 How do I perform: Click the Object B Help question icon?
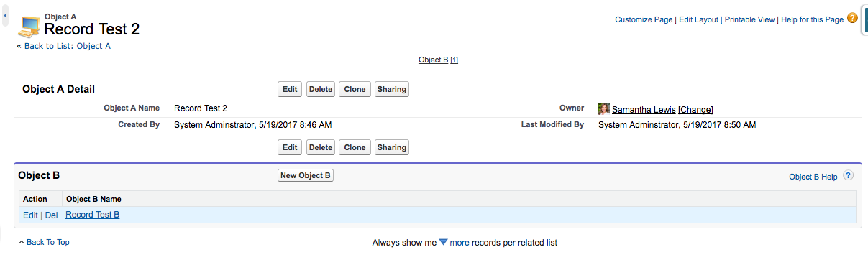[x=848, y=176]
